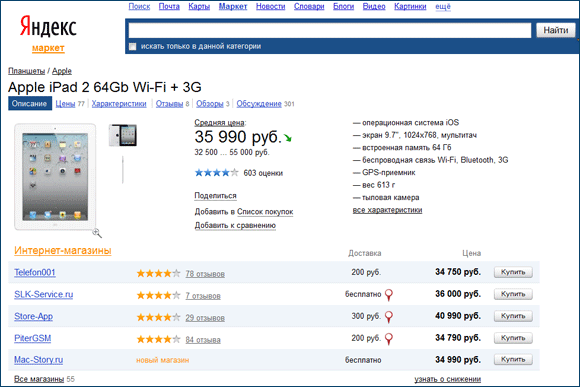Open the Mac-Story.ru store link
The image size is (580, 387).
point(38,360)
